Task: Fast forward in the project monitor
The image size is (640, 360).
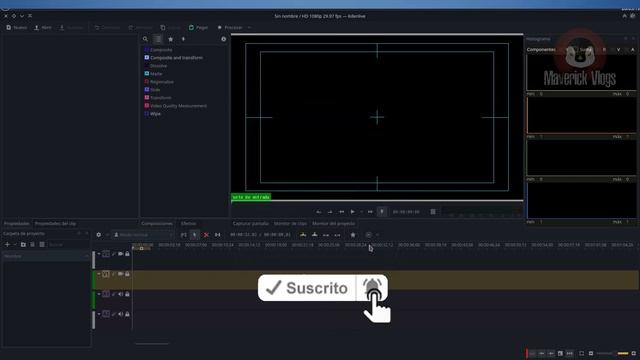Action: 370,212
